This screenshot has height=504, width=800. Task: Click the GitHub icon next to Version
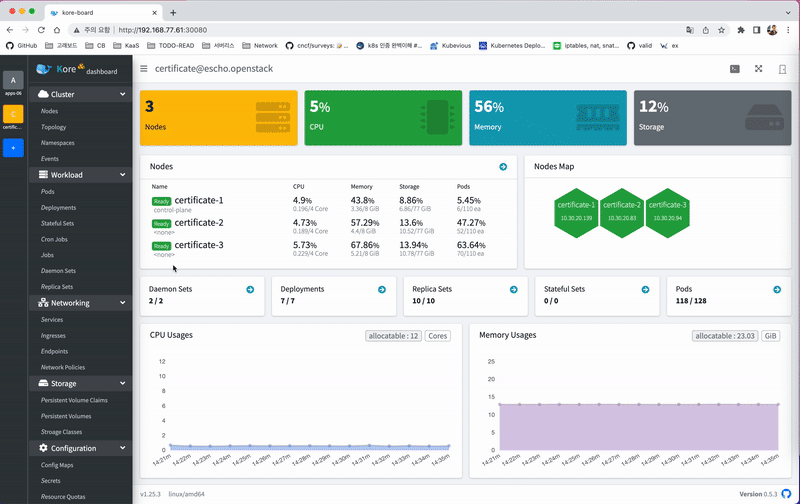coord(786,494)
